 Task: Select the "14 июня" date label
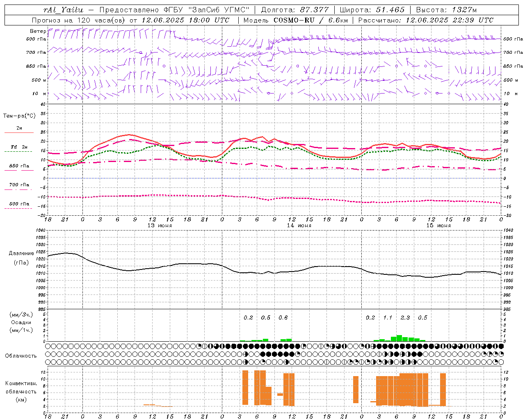tap(299, 225)
